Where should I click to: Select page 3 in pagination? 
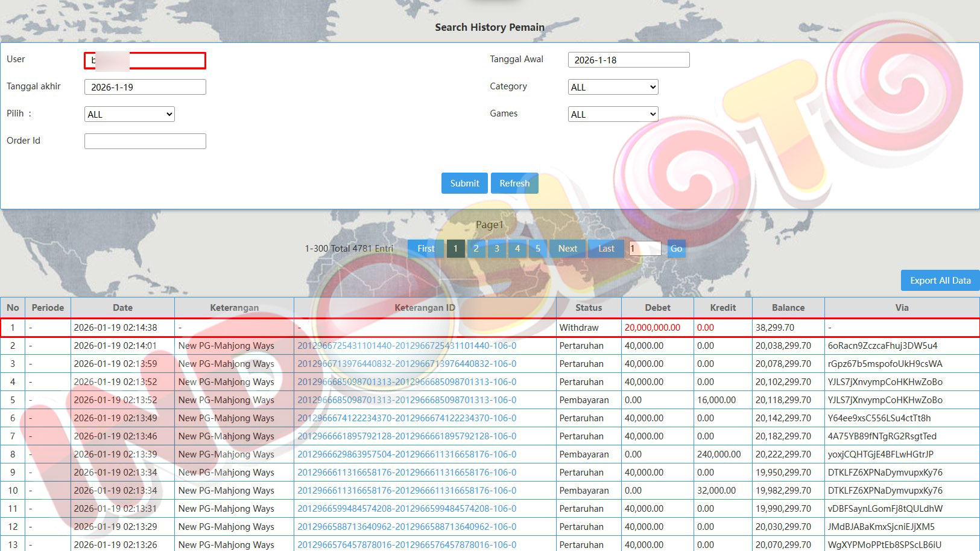[x=496, y=249]
